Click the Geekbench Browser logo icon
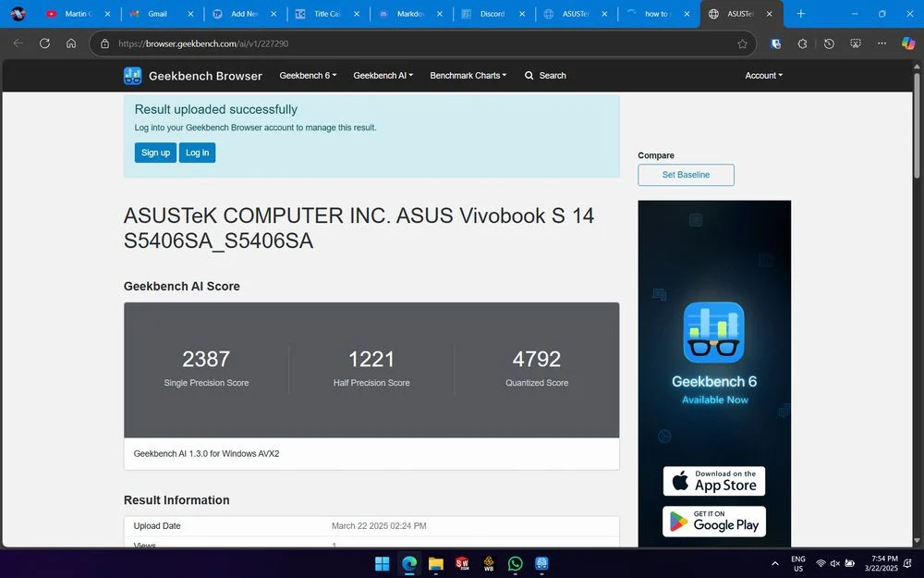 click(x=132, y=76)
